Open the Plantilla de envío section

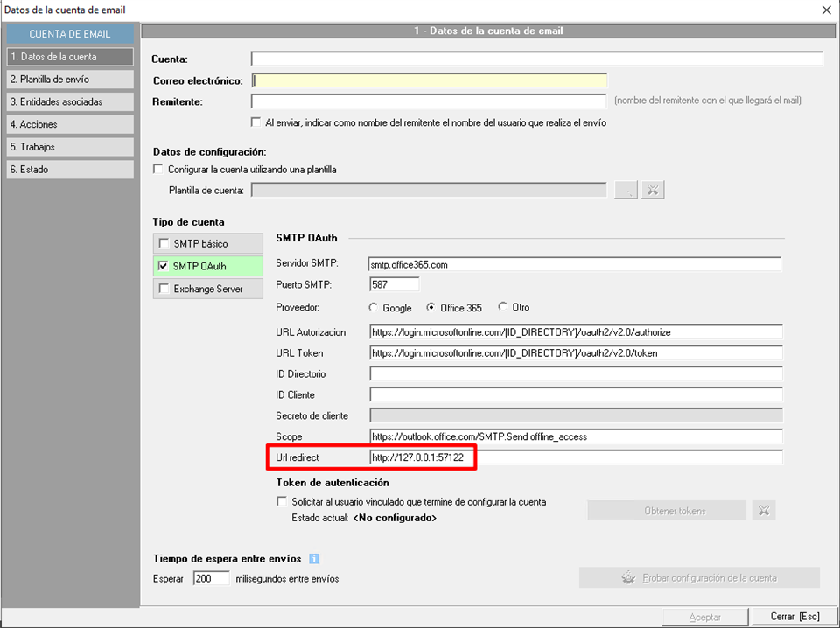(x=70, y=80)
